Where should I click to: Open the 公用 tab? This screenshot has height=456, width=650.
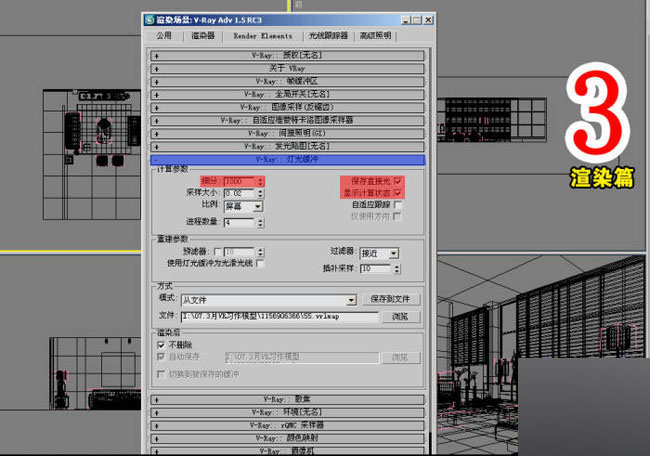point(164,36)
